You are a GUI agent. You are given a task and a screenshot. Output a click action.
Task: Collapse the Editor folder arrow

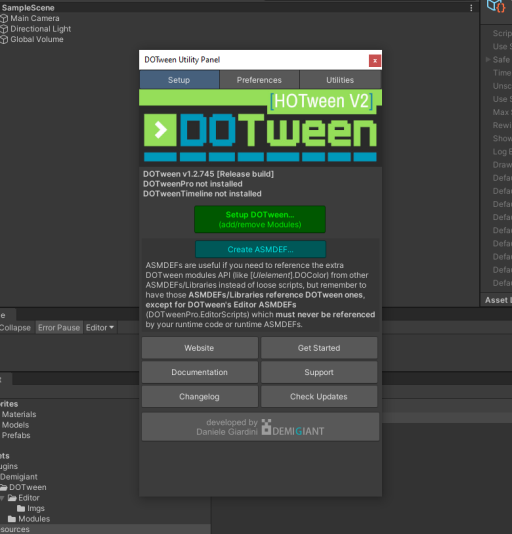click(x=2, y=498)
